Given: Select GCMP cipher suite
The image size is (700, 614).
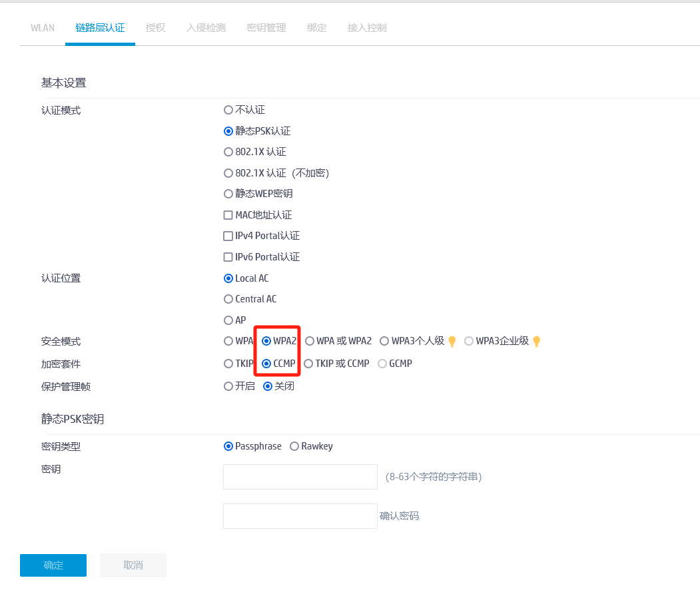Looking at the screenshot, I should click(x=382, y=364).
